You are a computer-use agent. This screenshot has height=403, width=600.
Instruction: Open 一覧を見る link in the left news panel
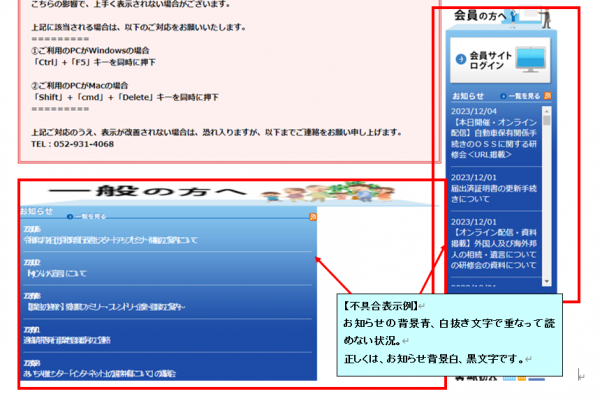click(x=88, y=216)
